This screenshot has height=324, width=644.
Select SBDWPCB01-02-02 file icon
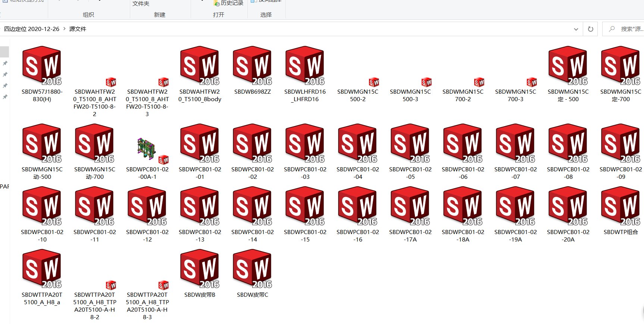252,143
